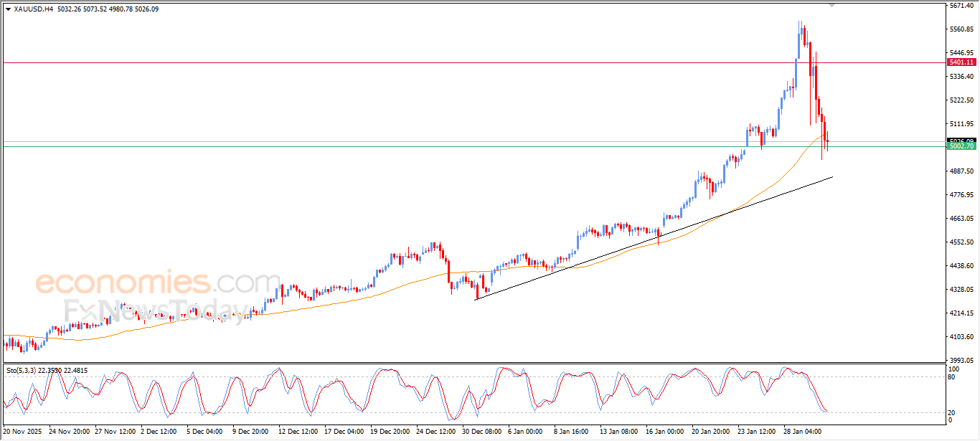Screen dimensions: 980x441
Task: Select the black ascending trendline
Action: pos(654,237)
